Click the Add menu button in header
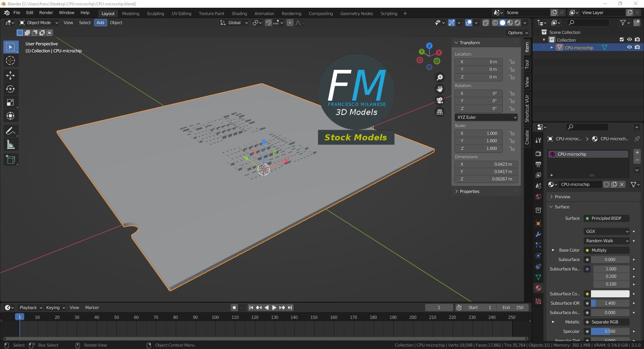644x349 pixels. pos(100,22)
